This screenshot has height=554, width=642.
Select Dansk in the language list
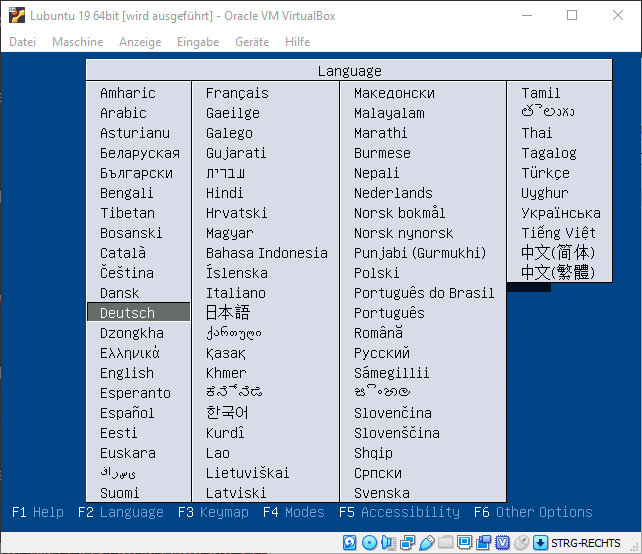pyautogui.click(x=120, y=293)
